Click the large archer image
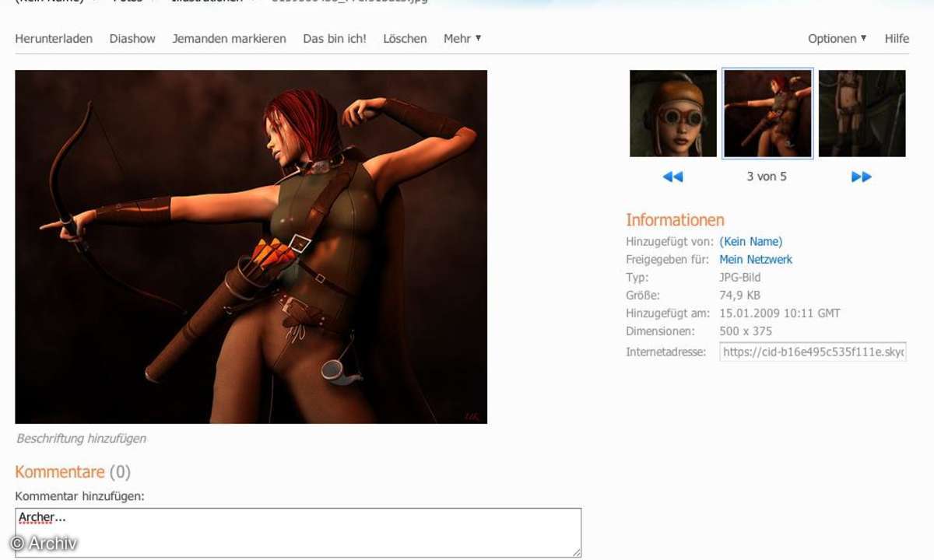Viewport: 934px width, 560px height. click(251, 247)
